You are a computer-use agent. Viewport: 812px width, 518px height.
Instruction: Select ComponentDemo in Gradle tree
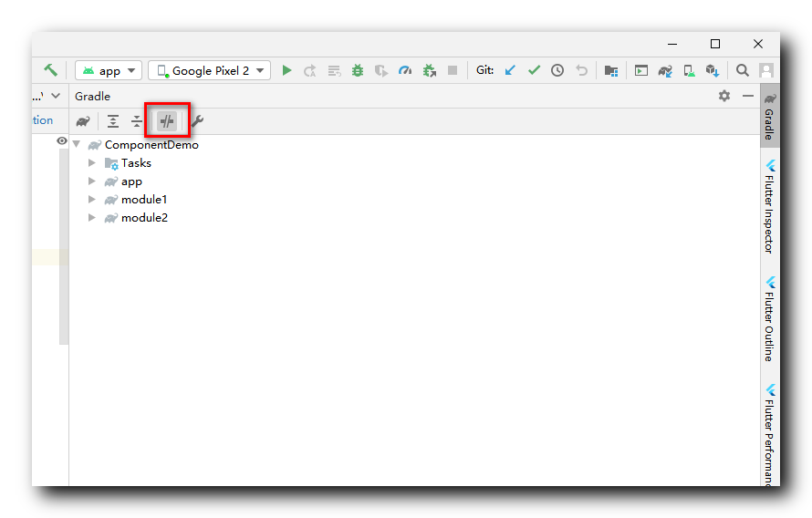click(151, 145)
